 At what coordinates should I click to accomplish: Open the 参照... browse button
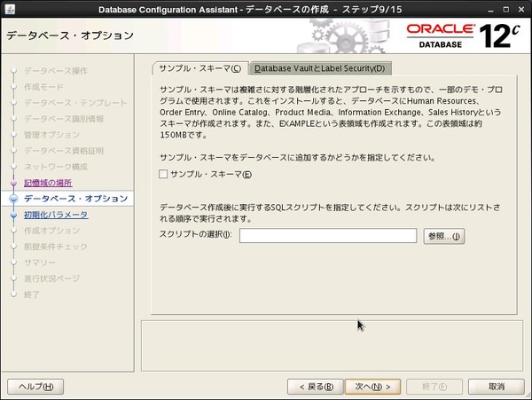[444, 236]
